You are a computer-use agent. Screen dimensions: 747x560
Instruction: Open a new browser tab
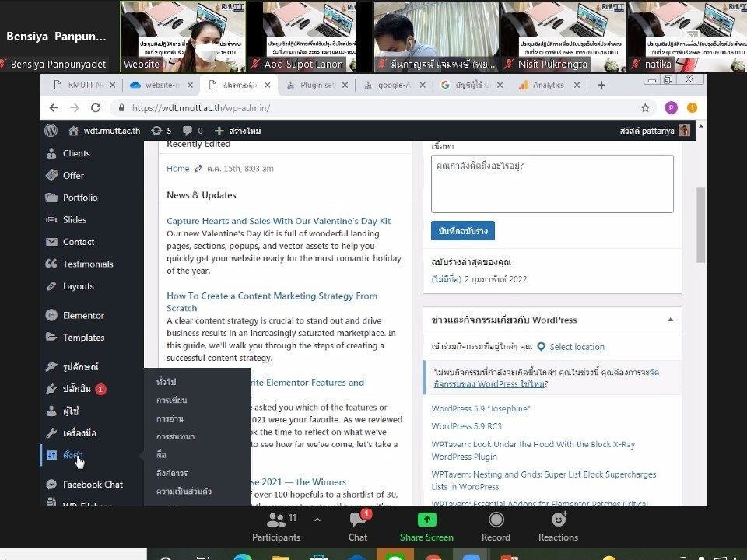coord(601,85)
